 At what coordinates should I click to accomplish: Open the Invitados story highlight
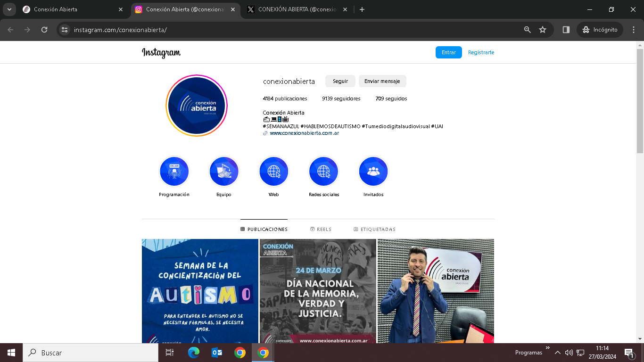tap(373, 172)
